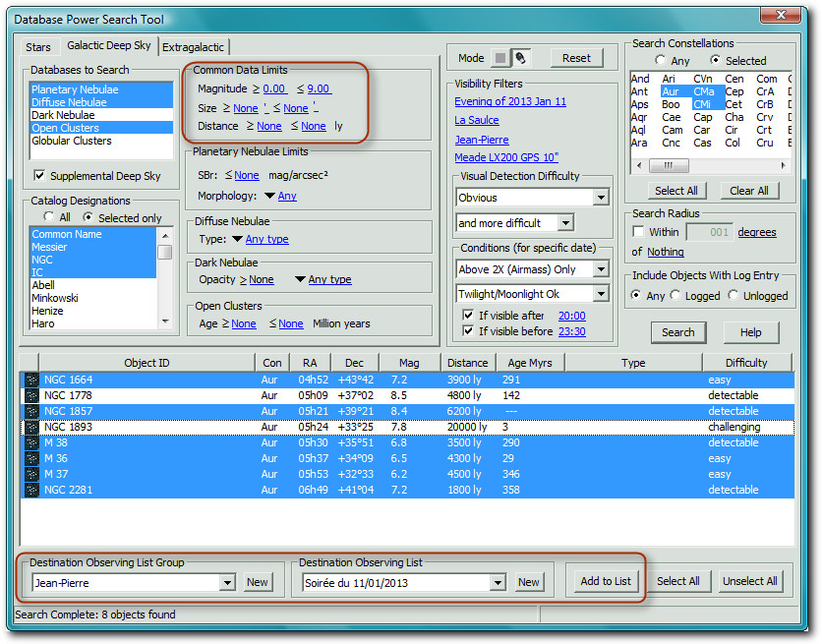Image resolution: width=822 pixels, height=644 pixels.
Task: Expand the Obvious difficulty combo box
Action: (x=601, y=198)
